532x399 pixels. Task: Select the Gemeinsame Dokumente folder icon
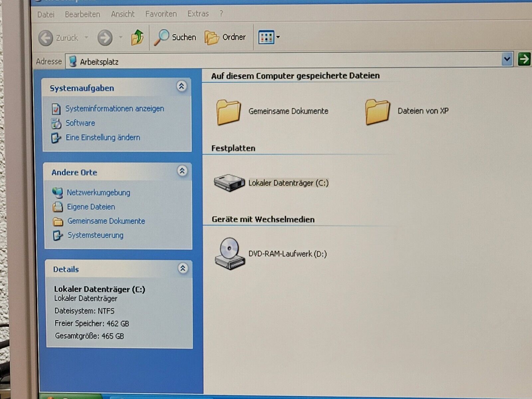[x=228, y=112]
